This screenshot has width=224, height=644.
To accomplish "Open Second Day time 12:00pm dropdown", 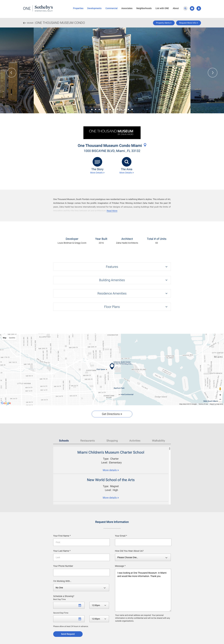I will point(99,619).
